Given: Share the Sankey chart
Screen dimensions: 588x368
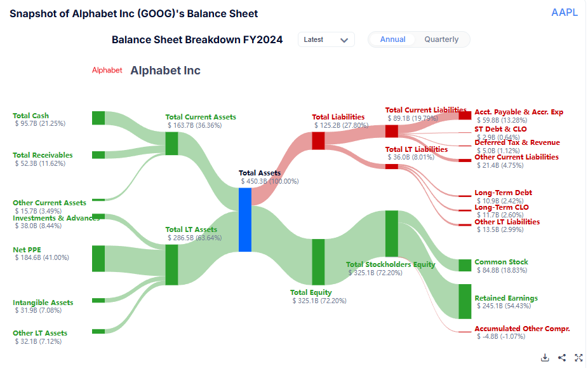Looking at the screenshot, I should click(562, 357).
